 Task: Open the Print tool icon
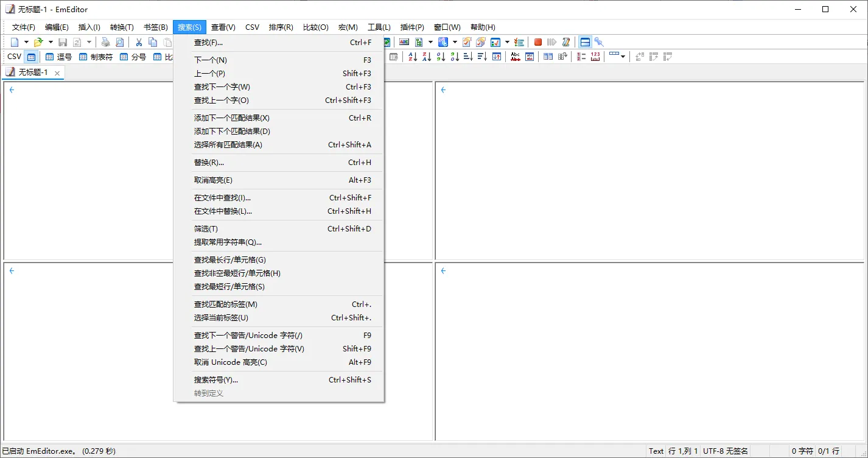[105, 42]
